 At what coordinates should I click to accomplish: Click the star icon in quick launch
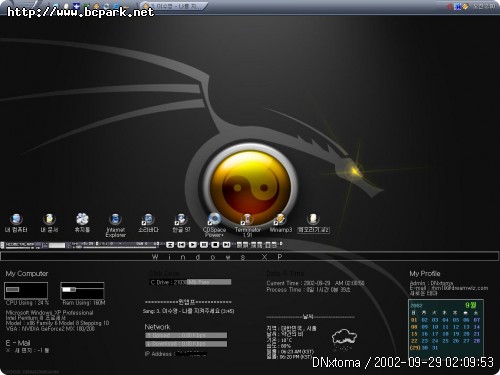tap(76, 6)
